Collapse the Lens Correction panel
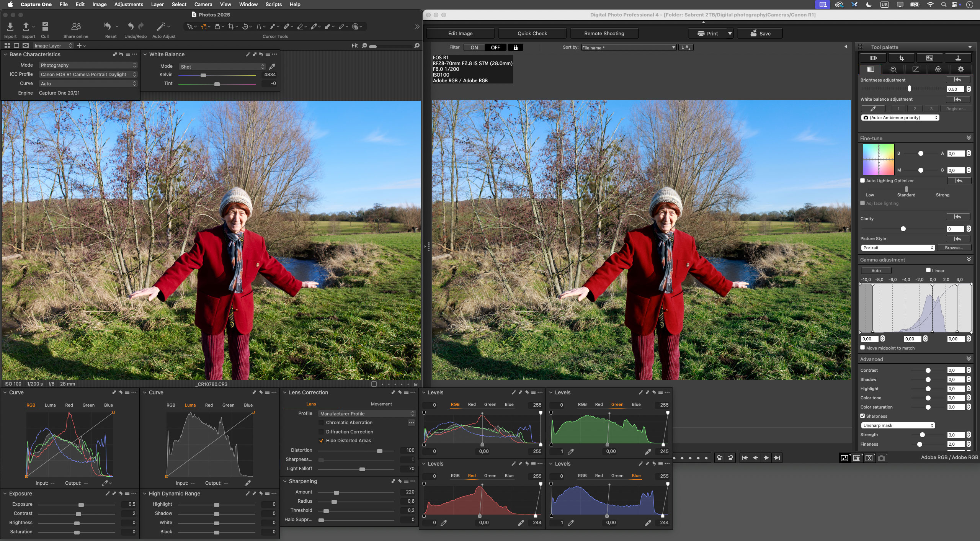Viewport: 980px width, 541px height. 285,392
